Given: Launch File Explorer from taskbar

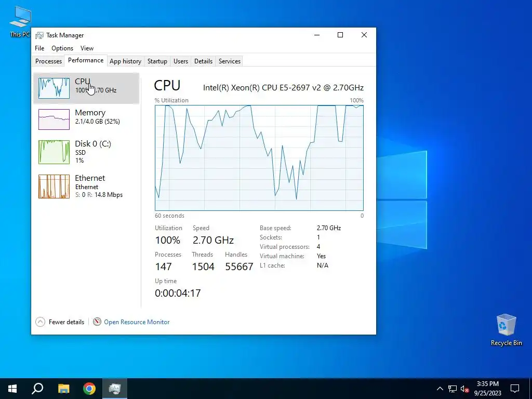Looking at the screenshot, I should coord(63,389).
